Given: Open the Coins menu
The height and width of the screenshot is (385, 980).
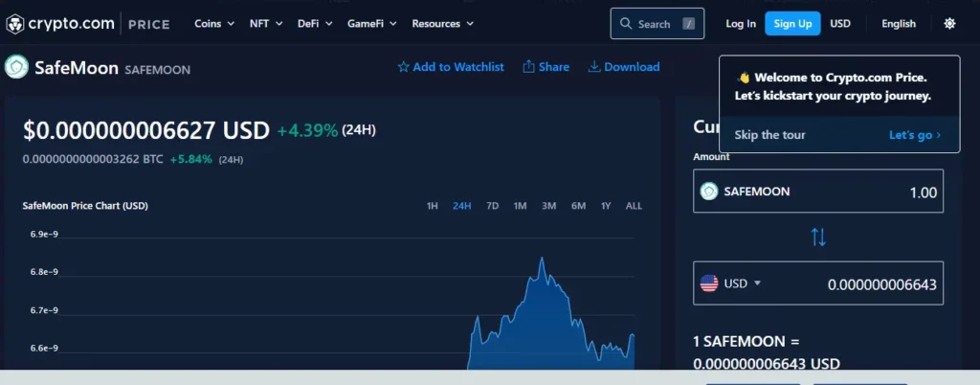Looking at the screenshot, I should 214,24.
